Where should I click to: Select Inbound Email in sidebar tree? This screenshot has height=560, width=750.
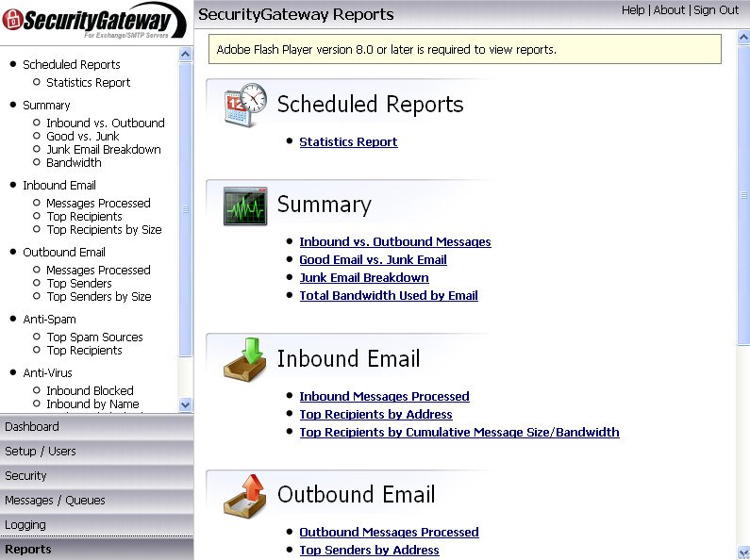pyautogui.click(x=59, y=186)
